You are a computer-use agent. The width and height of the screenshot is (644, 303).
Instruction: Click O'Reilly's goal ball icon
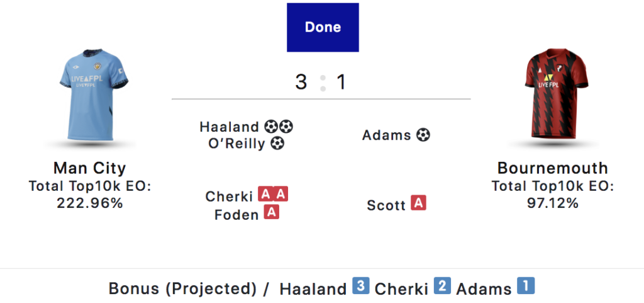[x=277, y=144]
